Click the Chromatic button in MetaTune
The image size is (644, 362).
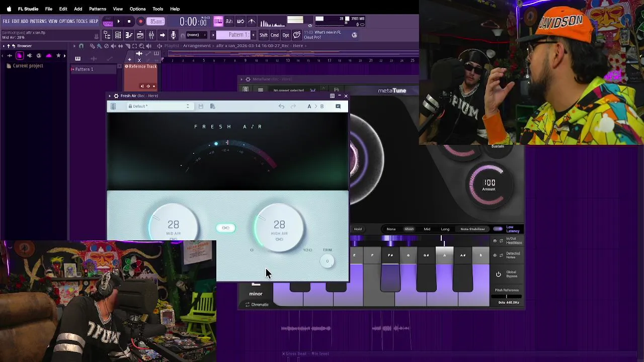click(x=257, y=305)
